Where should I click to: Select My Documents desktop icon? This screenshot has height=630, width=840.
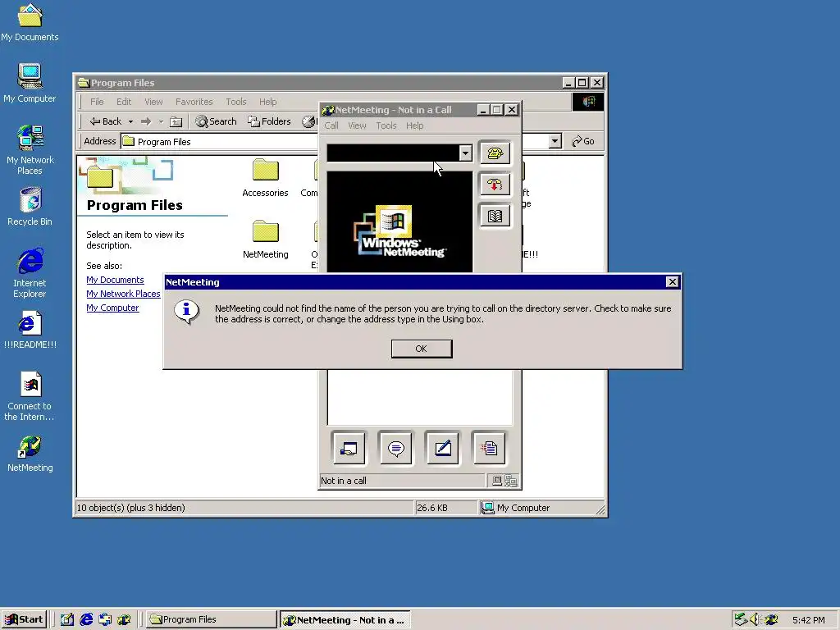point(30,22)
